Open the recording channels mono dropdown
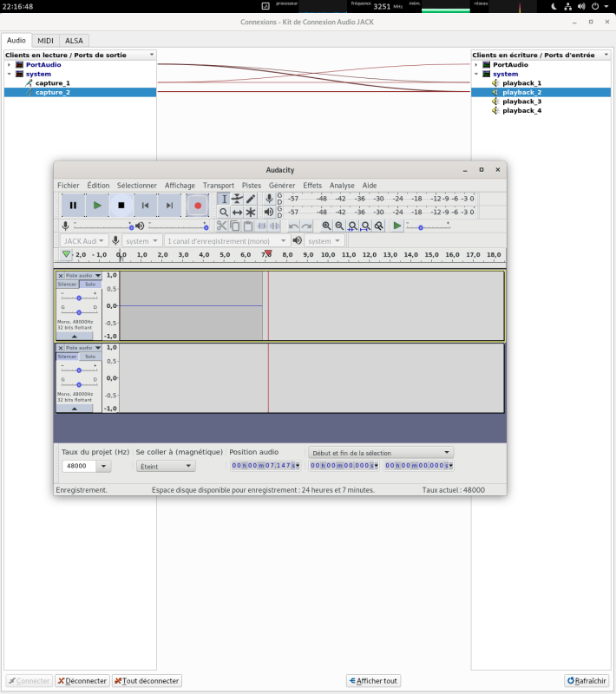The width and height of the screenshot is (616, 694). pos(227,241)
